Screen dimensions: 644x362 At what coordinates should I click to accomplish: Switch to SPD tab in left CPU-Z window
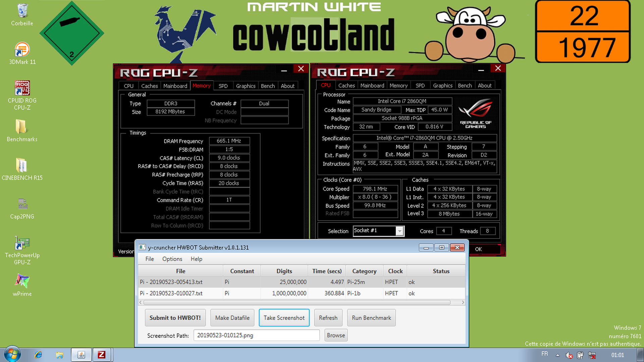pos(223,86)
